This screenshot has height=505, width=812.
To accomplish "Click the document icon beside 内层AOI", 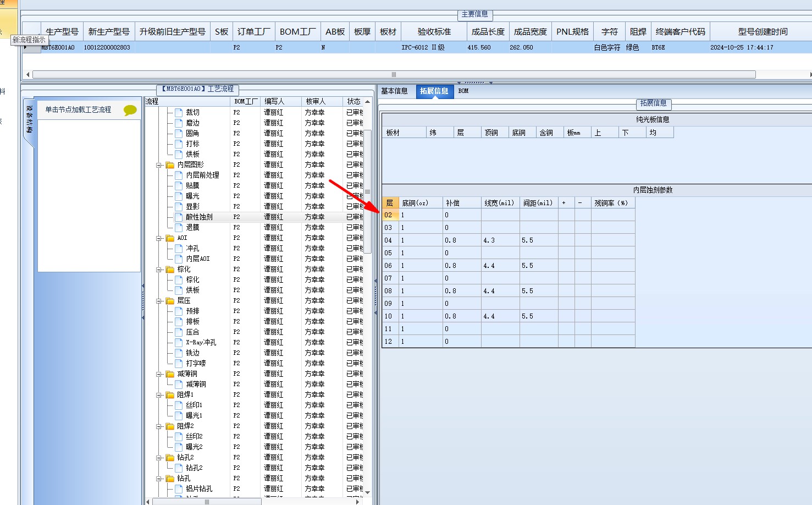I will click(x=179, y=259).
